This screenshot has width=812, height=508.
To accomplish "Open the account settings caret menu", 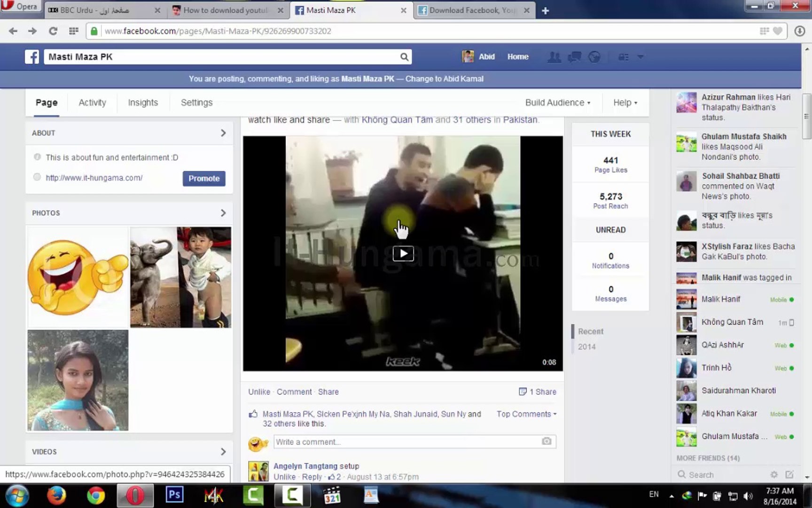I will [x=640, y=56].
